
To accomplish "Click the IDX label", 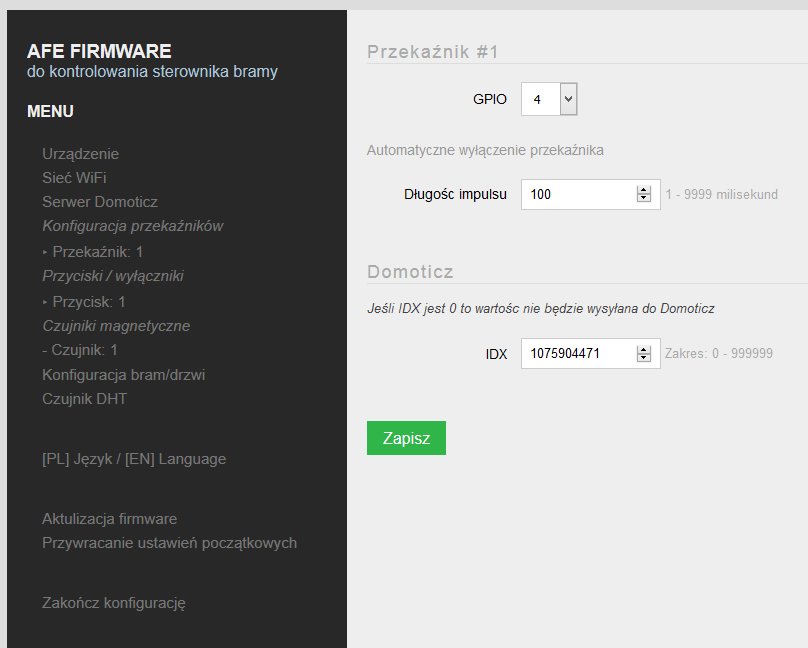I will click(x=496, y=354).
